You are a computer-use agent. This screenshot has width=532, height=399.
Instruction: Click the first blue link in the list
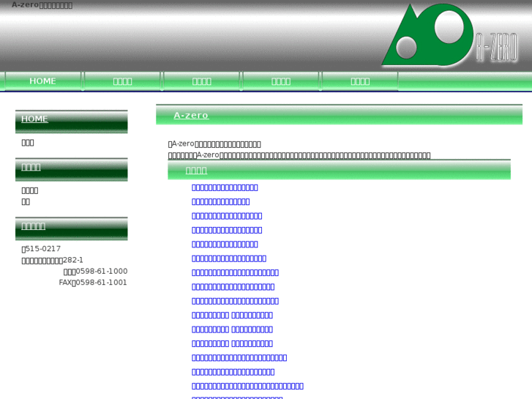point(225,187)
